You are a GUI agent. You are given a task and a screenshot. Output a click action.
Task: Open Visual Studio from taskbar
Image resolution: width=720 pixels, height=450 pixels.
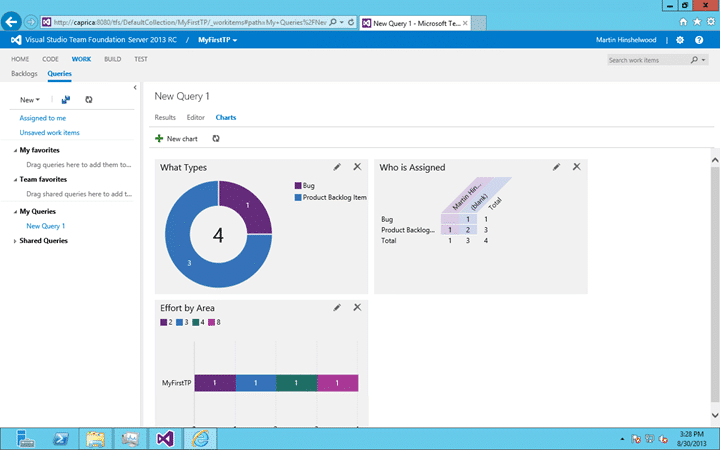165,439
